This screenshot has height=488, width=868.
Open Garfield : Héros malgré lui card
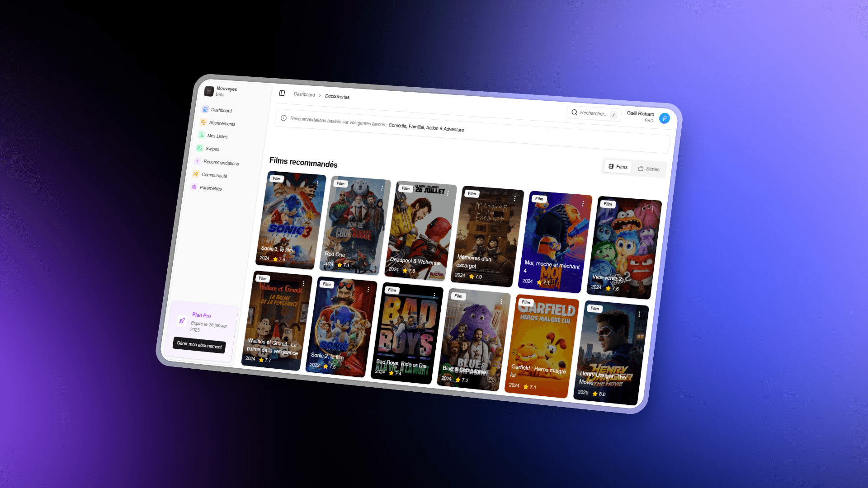click(x=542, y=346)
